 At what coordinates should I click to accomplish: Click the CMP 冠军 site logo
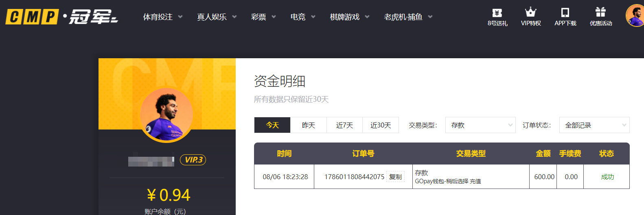61,17
